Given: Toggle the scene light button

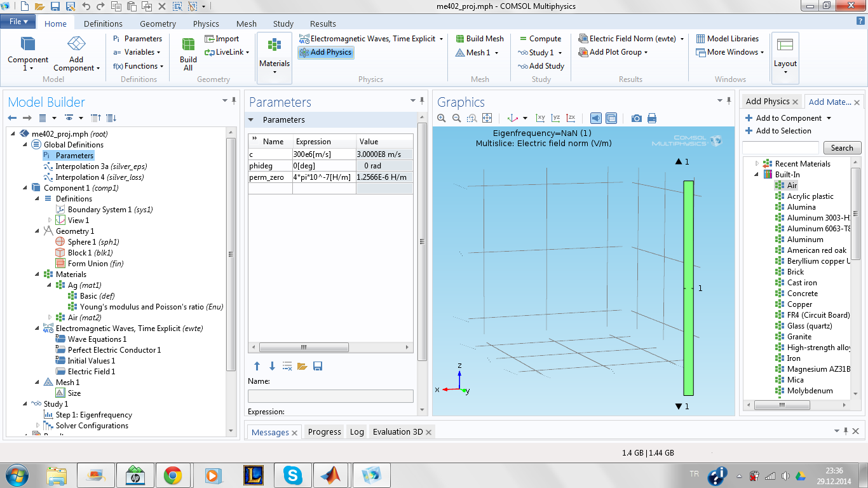Looking at the screenshot, I should (x=596, y=118).
